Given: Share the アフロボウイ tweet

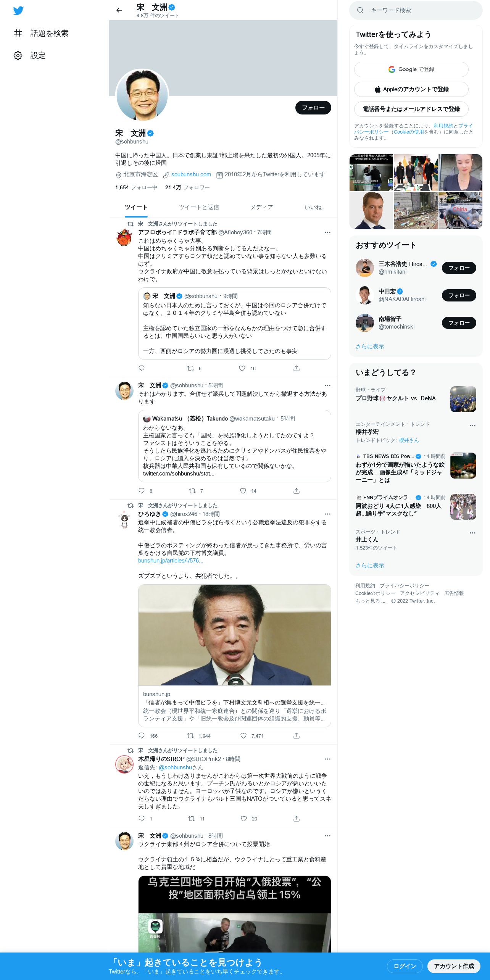Looking at the screenshot, I should pos(297,368).
